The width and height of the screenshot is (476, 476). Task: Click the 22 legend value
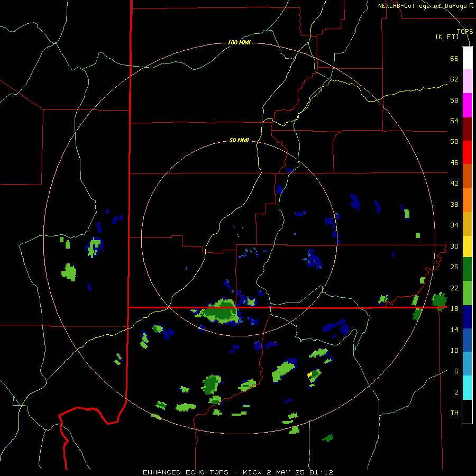(x=454, y=288)
